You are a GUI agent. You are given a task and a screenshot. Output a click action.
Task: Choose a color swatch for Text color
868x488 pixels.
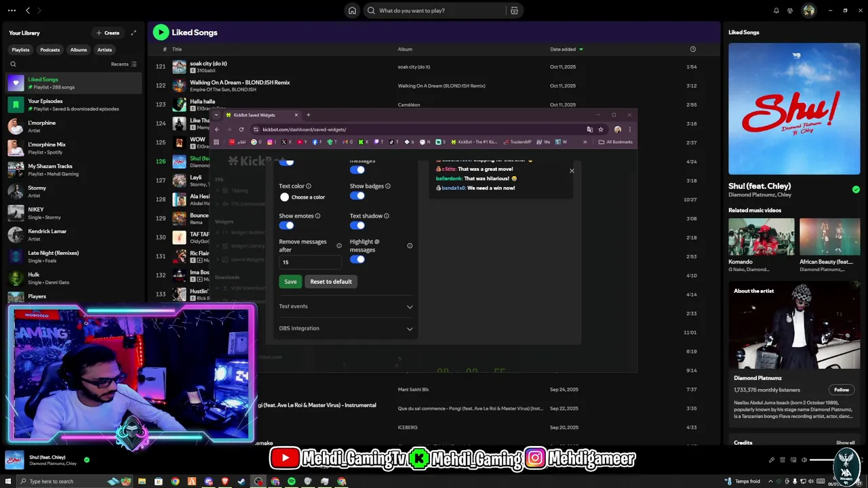284,197
